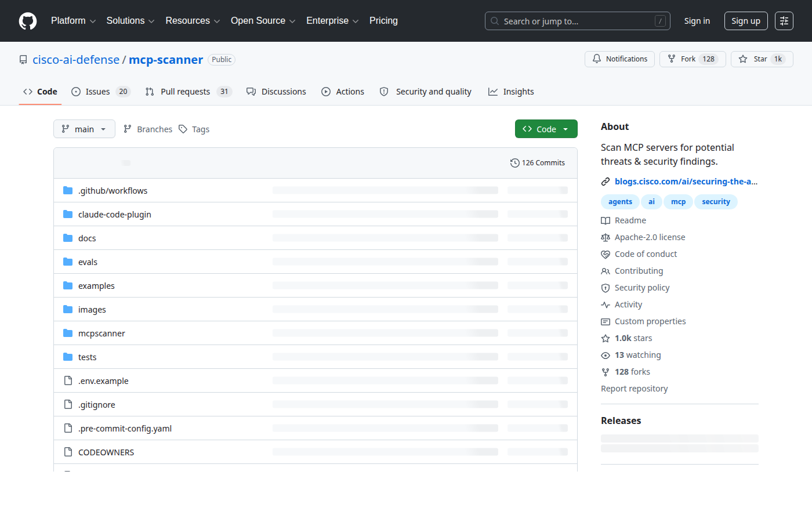Expand the Open Source menu

263,21
